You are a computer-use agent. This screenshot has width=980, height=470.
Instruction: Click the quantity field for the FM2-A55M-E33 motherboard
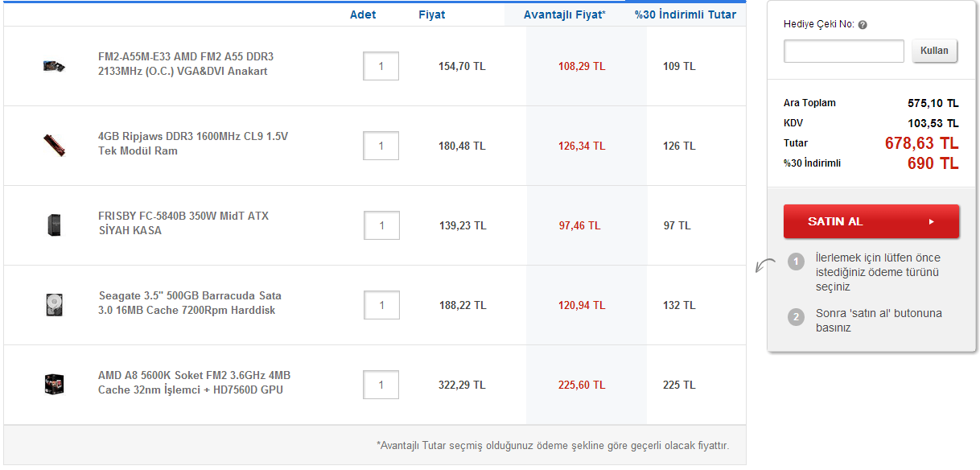381,66
